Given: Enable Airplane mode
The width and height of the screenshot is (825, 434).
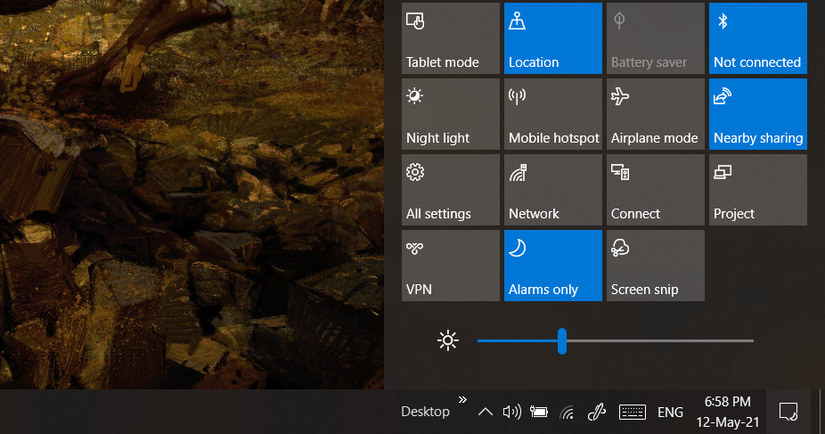Looking at the screenshot, I should click(655, 114).
